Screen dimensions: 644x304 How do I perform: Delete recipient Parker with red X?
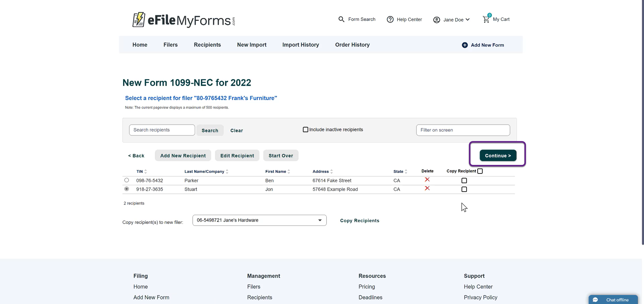[427, 180]
